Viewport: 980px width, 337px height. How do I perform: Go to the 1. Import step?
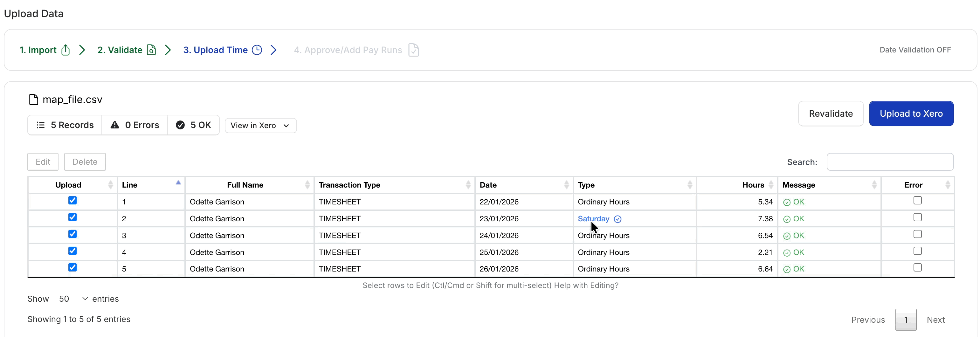(38, 50)
